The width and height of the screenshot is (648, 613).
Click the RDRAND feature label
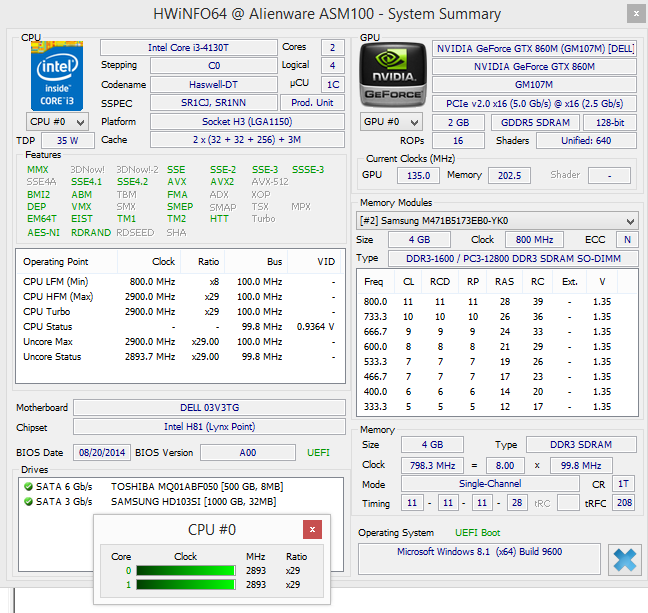[91, 233]
